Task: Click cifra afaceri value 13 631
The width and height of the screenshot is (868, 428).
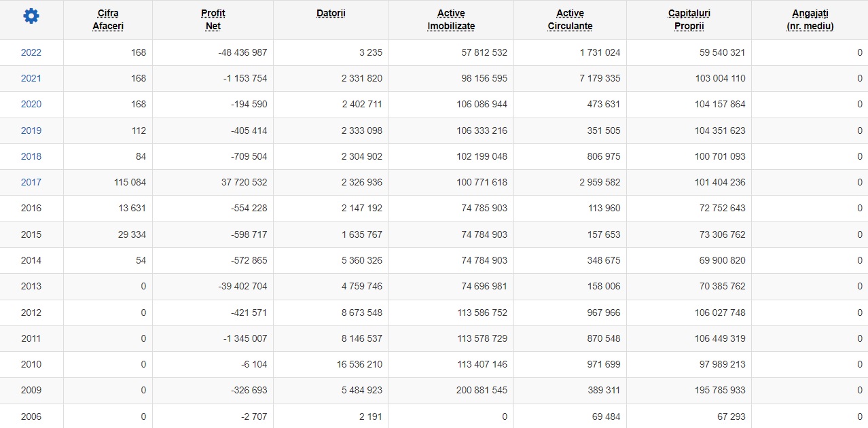Action: click(132, 208)
